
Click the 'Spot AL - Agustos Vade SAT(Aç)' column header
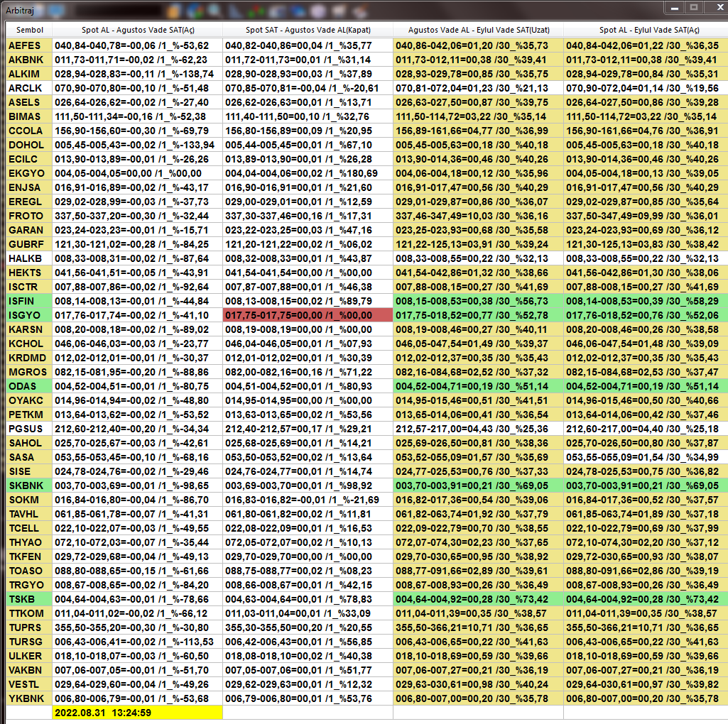tap(137, 30)
